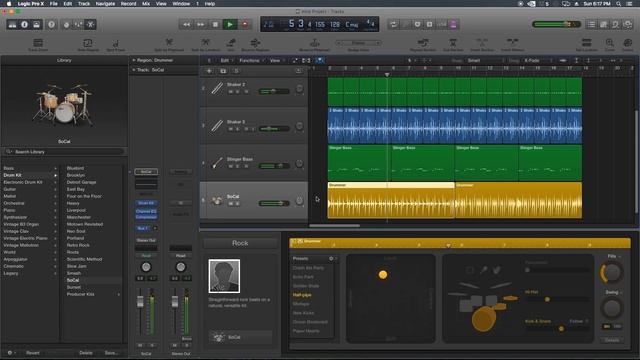The image size is (640, 360).
Task: Adjust the Kick & Snare slider
Action: coord(557,329)
